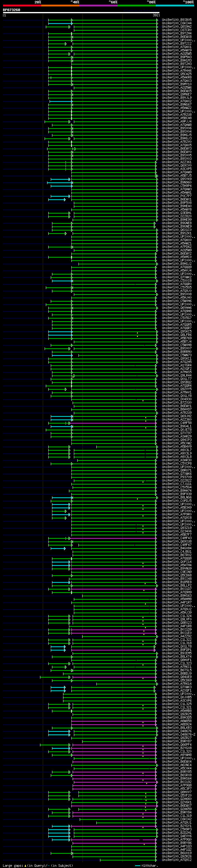Select hit UniRef100_Q84UE9
The height and width of the screenshot is (868, 197).
[177, 677]
